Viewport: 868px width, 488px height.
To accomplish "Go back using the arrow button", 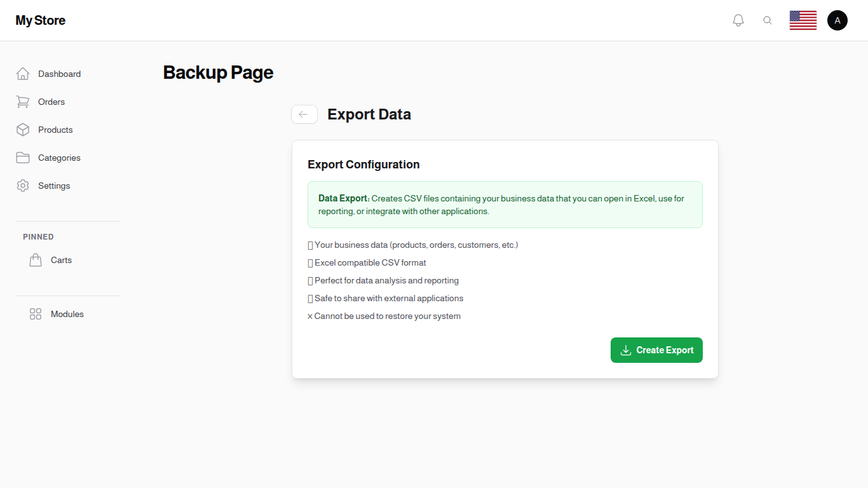I will [304, 114].
